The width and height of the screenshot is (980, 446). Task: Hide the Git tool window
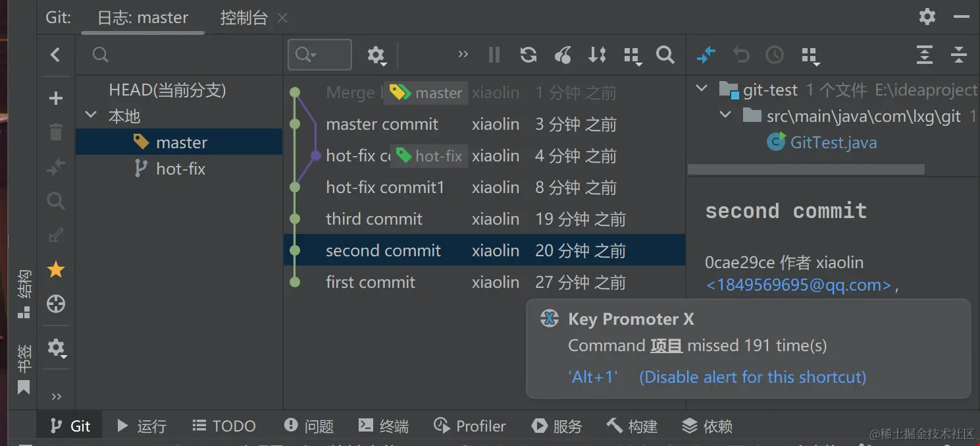962,17
